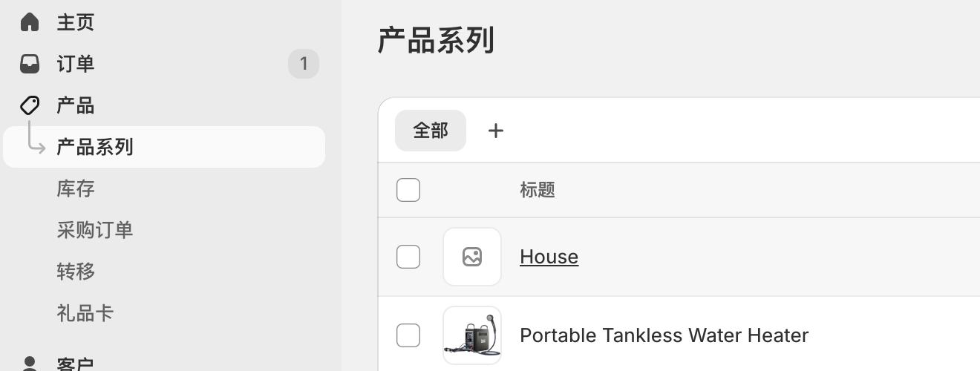
Task: Select the Portable Tankless Water Heater checkbox
Action: pyautogui.click(x=408, y=335)
